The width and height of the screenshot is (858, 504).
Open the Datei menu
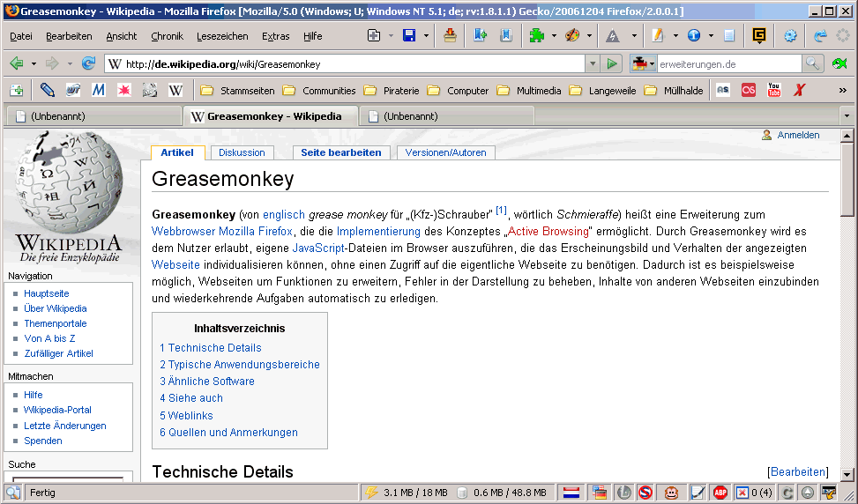point(21,36)
